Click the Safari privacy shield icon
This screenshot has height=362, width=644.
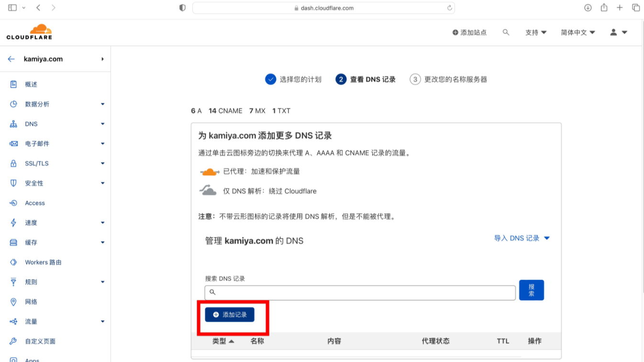182,8
